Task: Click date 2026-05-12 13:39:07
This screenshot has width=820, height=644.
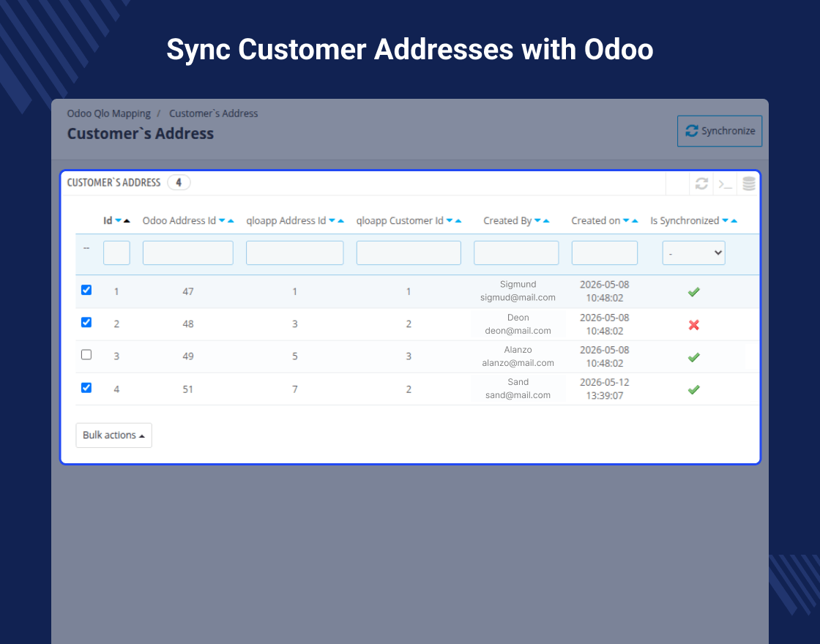Action: pos(605,389)
